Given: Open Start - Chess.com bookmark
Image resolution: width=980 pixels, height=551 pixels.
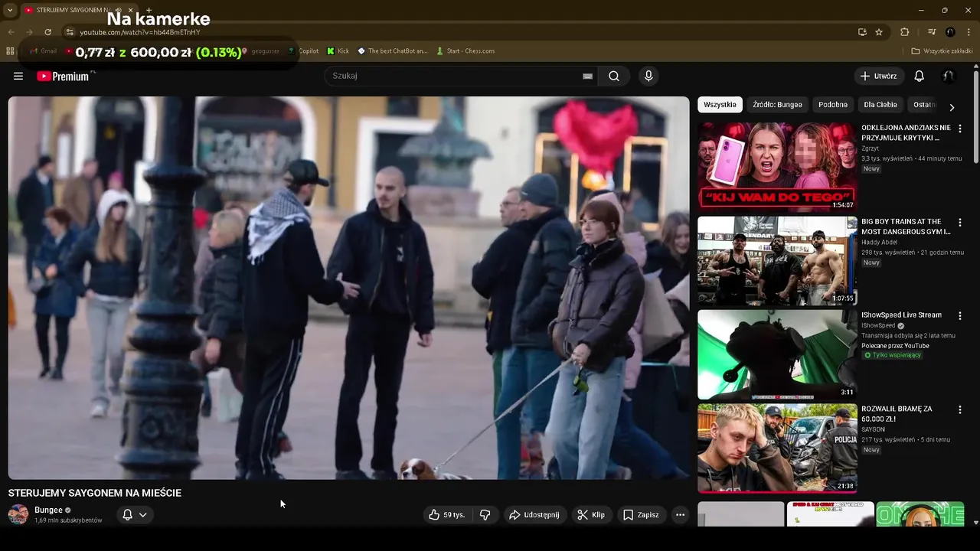Looking at the screenshot, I should (x=465, y=51).
